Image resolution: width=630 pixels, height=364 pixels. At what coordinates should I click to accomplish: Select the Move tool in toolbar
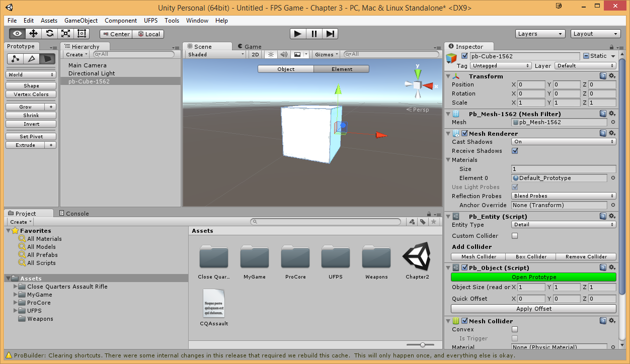33,34
